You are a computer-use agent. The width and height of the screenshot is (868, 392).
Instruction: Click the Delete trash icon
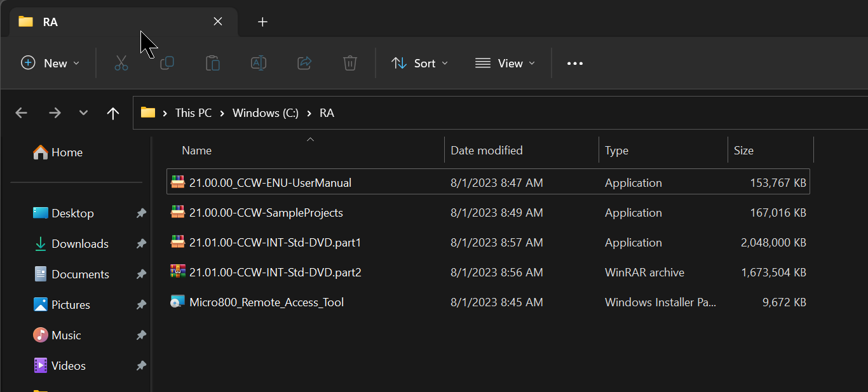[x=350, y=63]
